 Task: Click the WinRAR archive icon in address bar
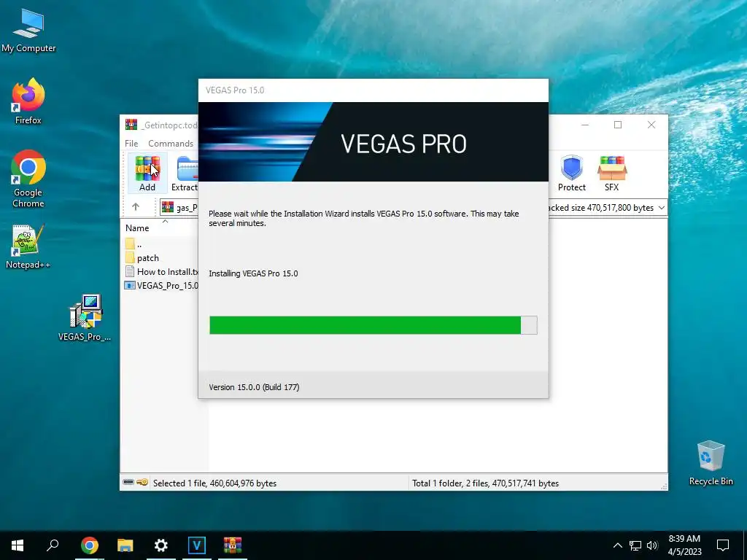168,207
